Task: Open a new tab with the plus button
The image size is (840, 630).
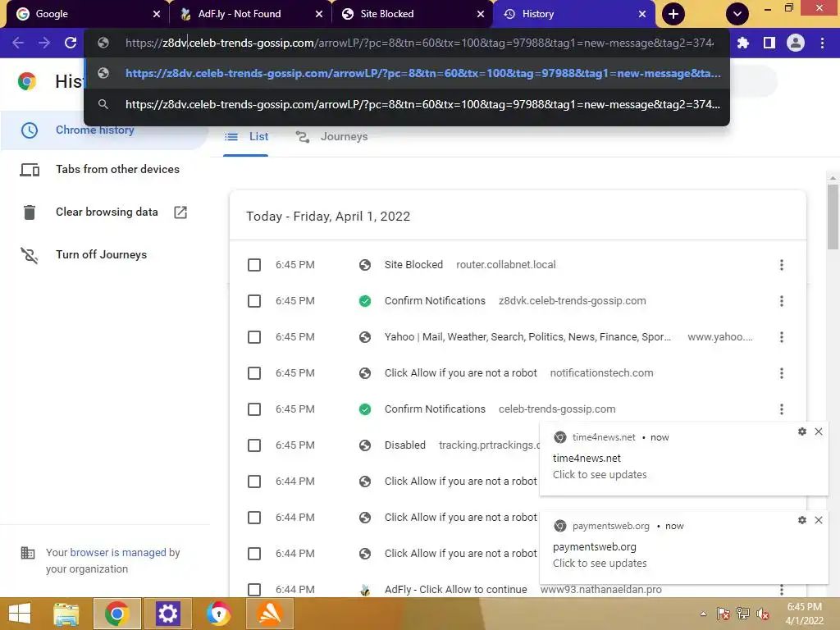Action: click(673, 14)
